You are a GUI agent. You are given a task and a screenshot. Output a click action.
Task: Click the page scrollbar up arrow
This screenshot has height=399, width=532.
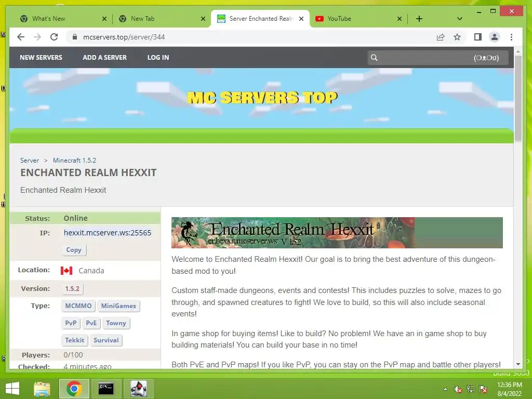518,52
